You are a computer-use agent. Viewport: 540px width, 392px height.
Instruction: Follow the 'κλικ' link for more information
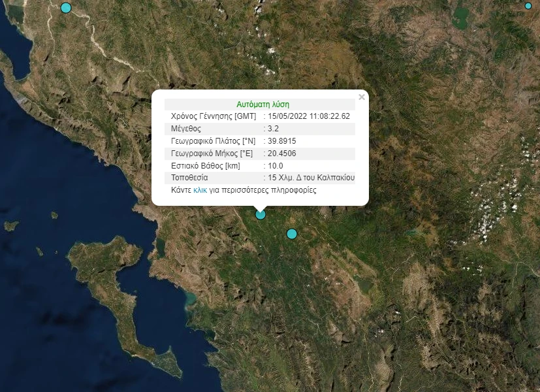point(200,190)
